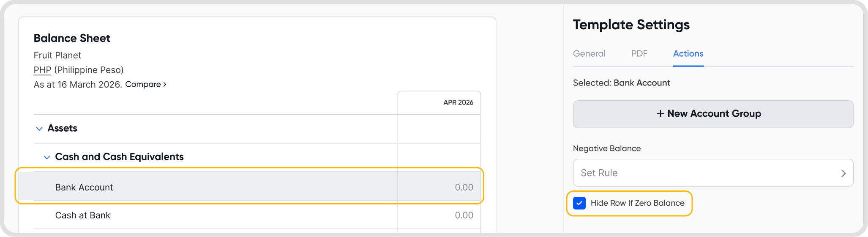Image resolution: width=868 pixels, height=237 pixels.
Task: Switch to the General tab
Action: point(589,54)
